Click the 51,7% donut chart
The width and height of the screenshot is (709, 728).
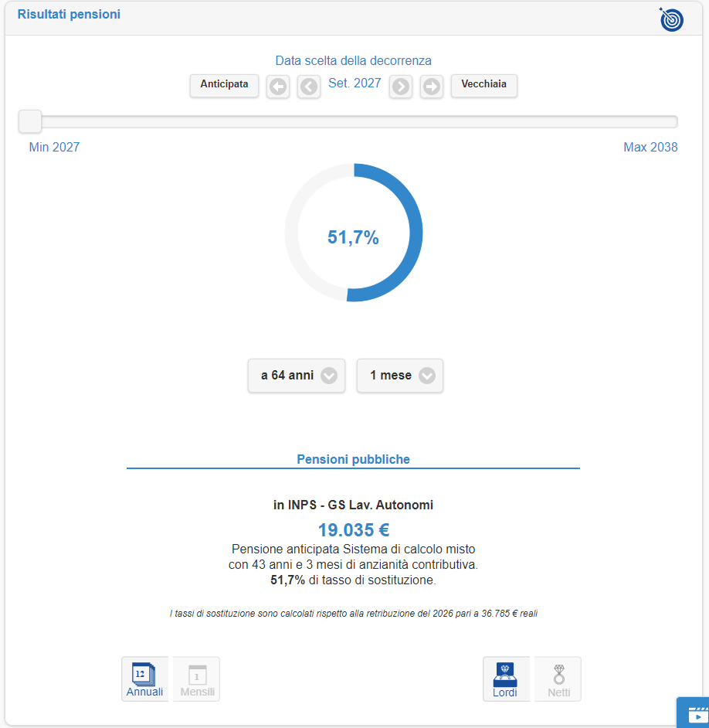(354, 233)
